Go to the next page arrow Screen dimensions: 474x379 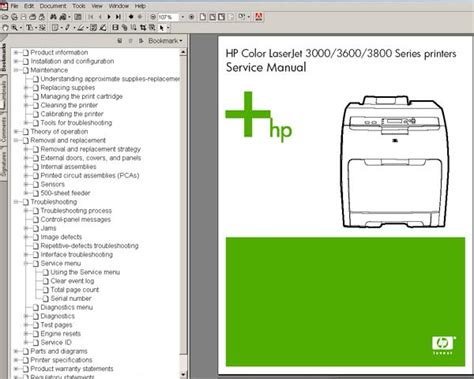click(x=109, y=17)
